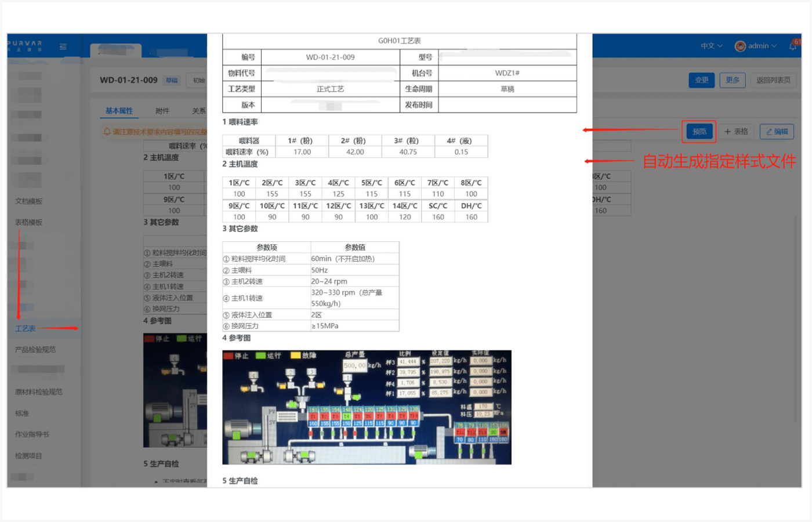This screenshot has height=522, width=812.
Task: Open the 中文 language dropdown
Action: [x=711, y=46]
